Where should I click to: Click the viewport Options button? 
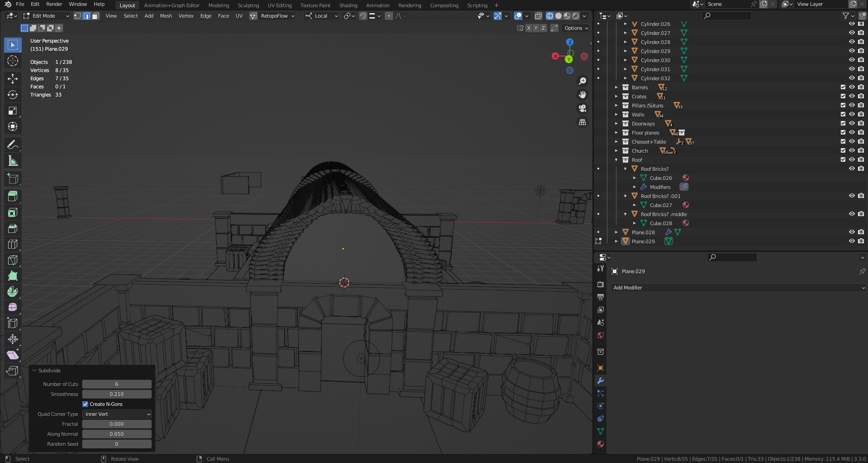pos(576,28)
